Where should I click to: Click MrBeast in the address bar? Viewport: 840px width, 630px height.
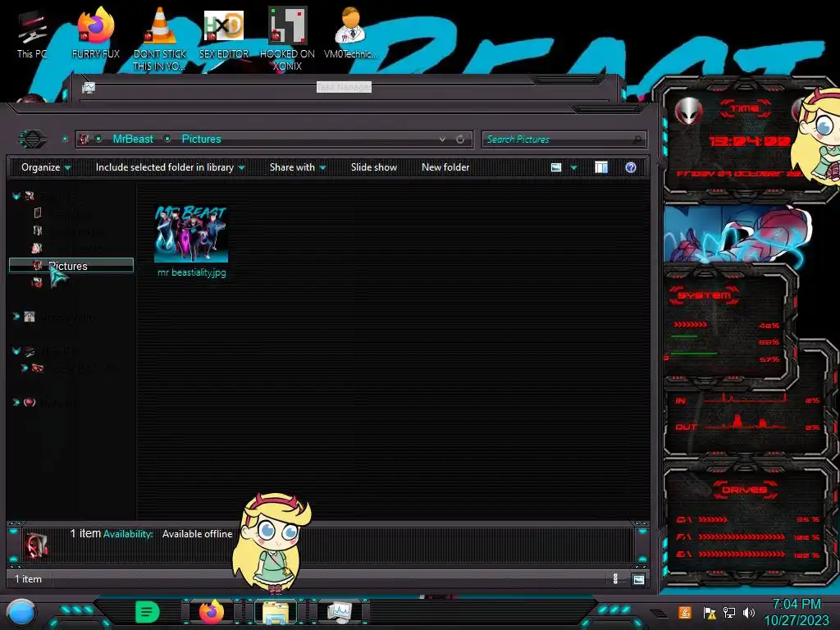click(x=133, y=139)
